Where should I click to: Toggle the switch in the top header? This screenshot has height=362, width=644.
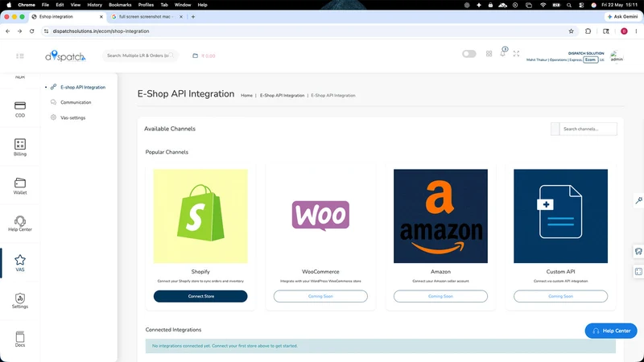pyautogui.click(x=469, y=54)
